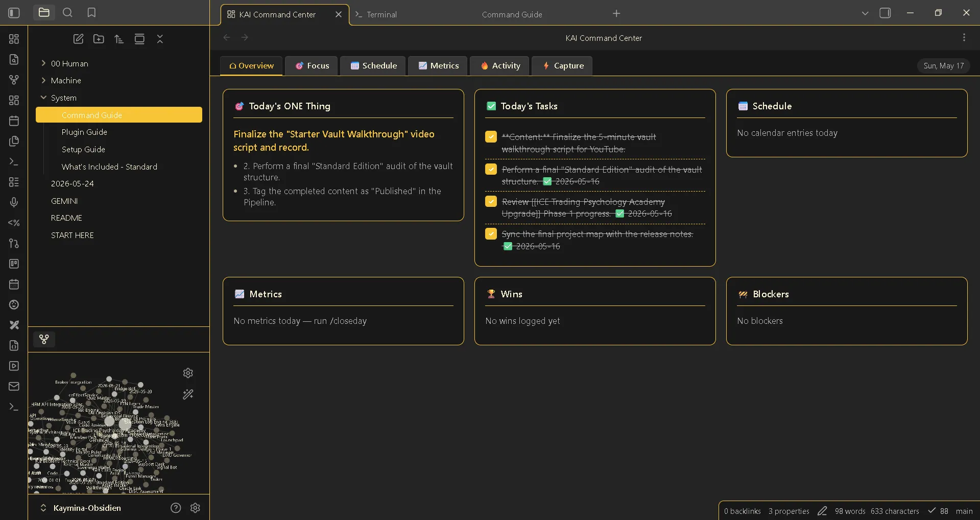Switch to the Overview tab
This screenshot has height=520, width=980.
[251, 66]
